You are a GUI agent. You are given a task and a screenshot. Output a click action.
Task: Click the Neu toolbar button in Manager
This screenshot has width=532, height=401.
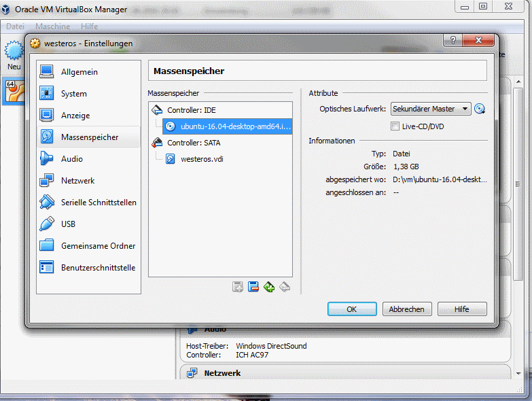14,56
